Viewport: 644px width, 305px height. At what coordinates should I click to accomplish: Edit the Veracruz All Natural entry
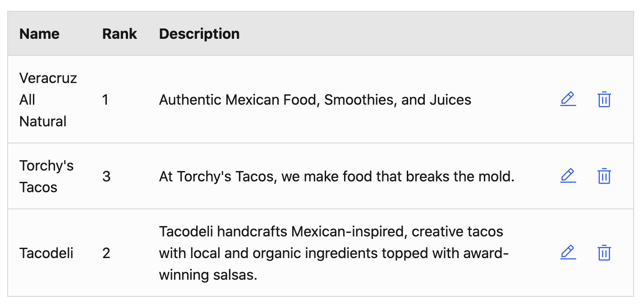[568, 99]
